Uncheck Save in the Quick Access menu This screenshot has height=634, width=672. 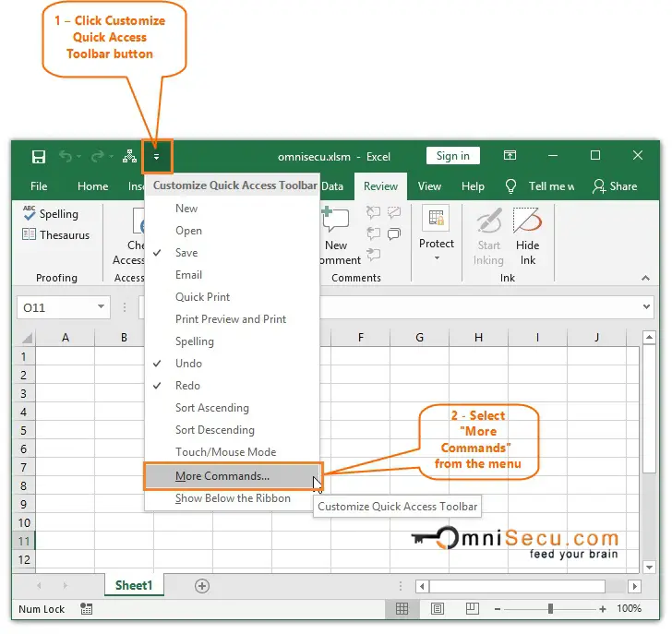pyautogui.click(x=233, y=253)
